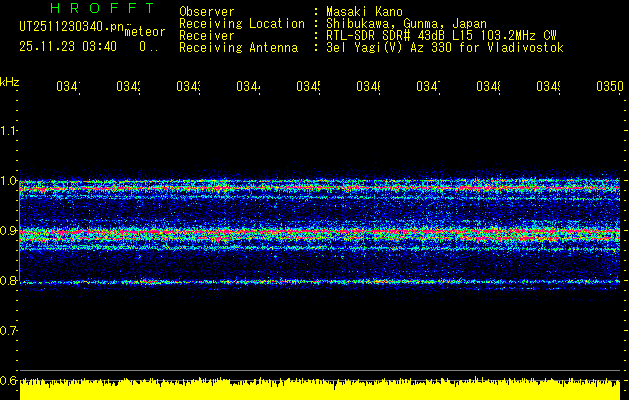Click the 'Receiving Location' field label
Viewport: 629px width, 400px height.
tap(241, 23)
